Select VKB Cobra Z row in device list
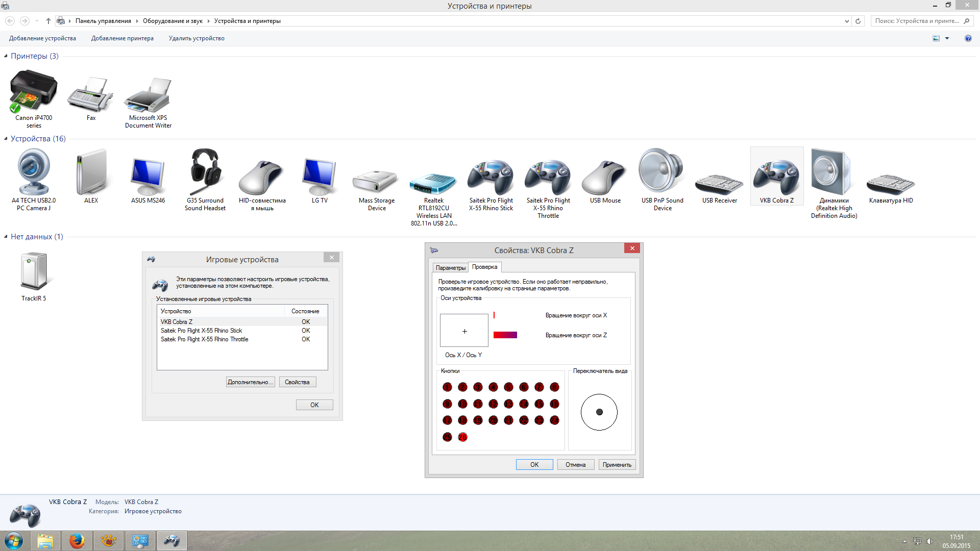980x551 pixels. click(x=242, y=321)
